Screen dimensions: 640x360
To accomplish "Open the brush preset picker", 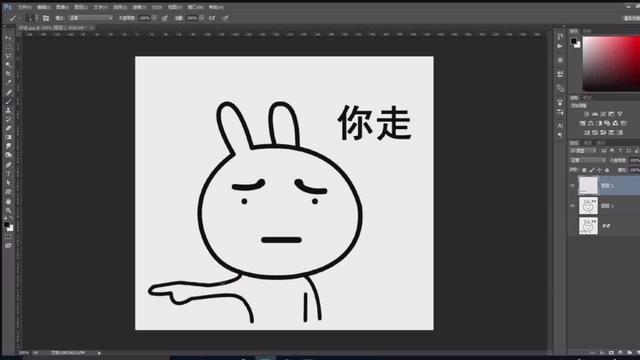I will (30, 18).
